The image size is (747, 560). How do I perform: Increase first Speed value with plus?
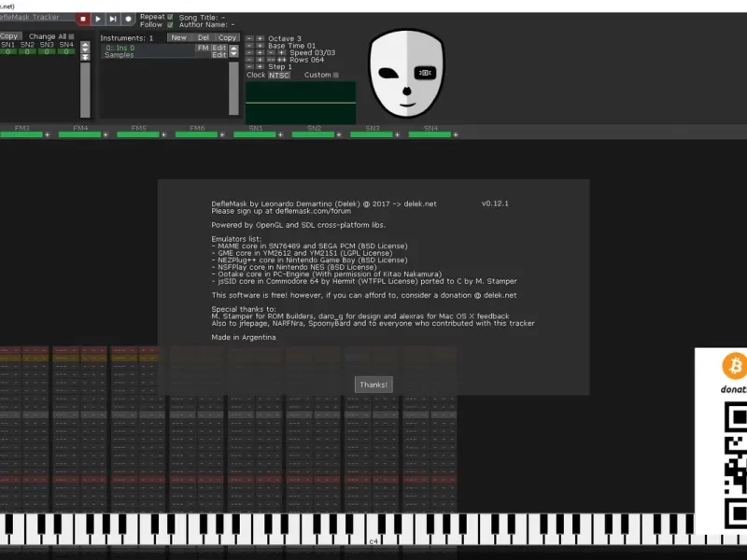(261, 53)
